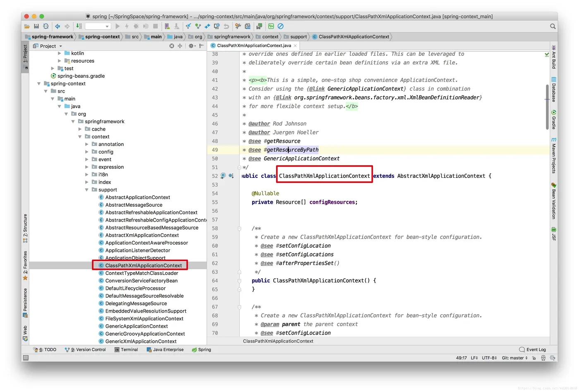The height and width of the screenshot is (392, 579).
Task: Click Collapse All icon in Project panel
Action: 180,46
